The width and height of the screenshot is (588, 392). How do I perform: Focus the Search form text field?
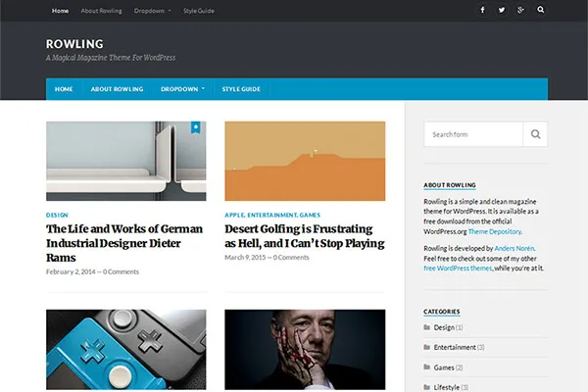tap(473, 134)
